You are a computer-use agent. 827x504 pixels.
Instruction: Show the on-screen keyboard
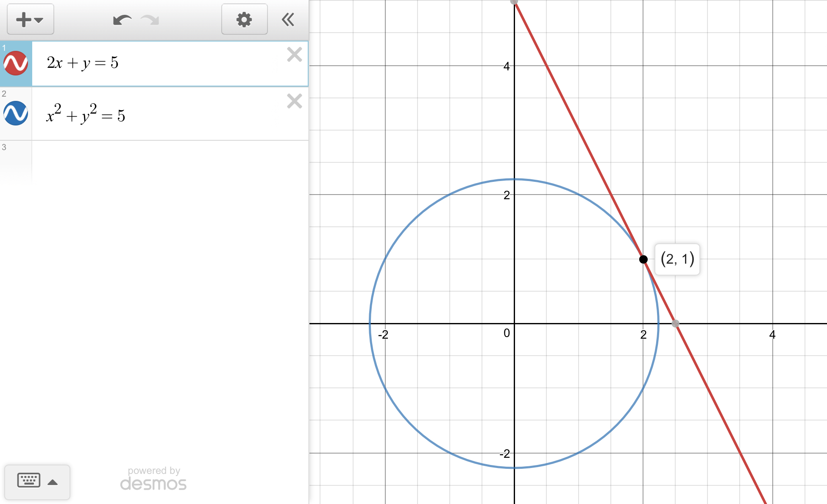(29, 481)
